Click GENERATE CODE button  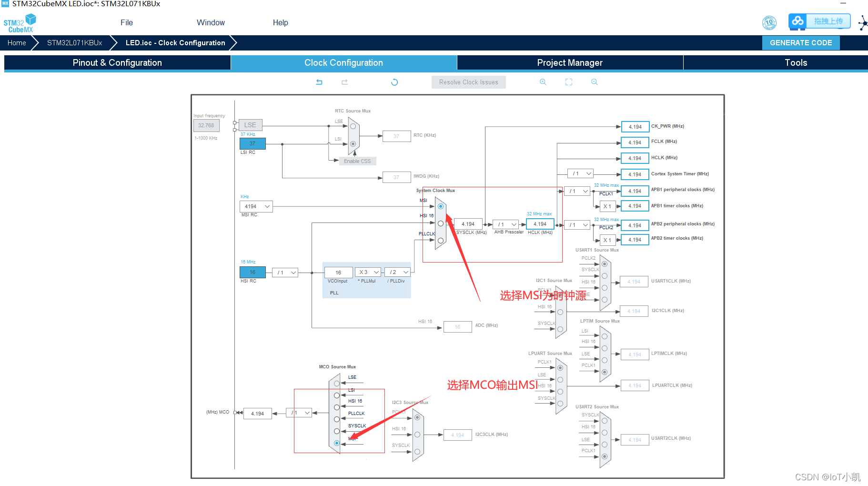(801, 43)
